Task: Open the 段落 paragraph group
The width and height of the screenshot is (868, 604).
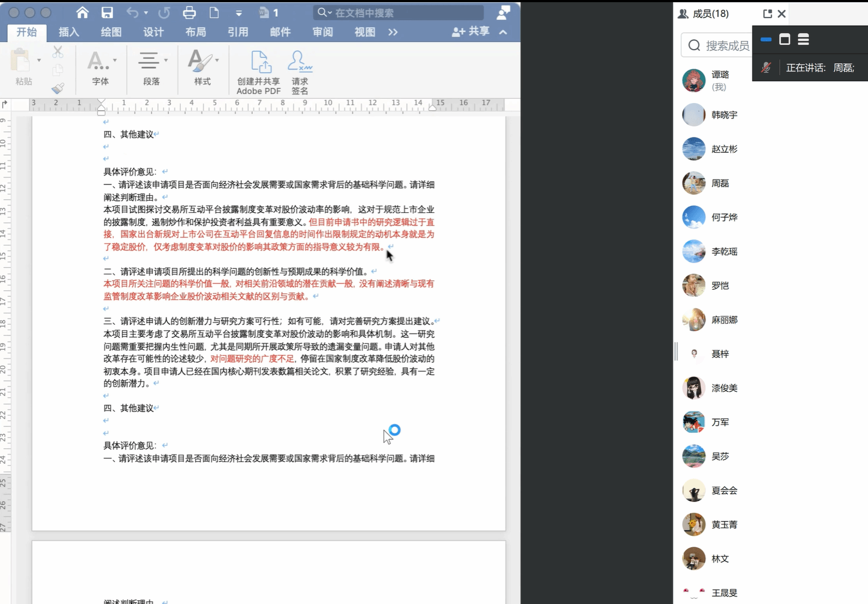Action: [x=151, y=68]
